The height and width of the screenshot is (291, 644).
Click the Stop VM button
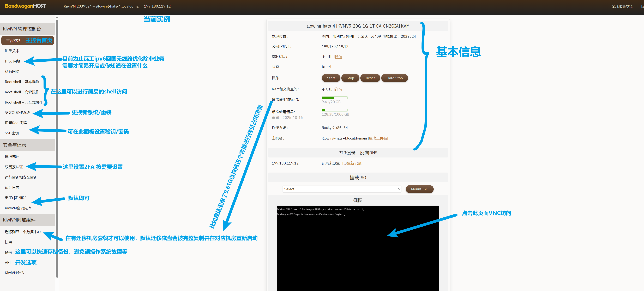[350, 78]
